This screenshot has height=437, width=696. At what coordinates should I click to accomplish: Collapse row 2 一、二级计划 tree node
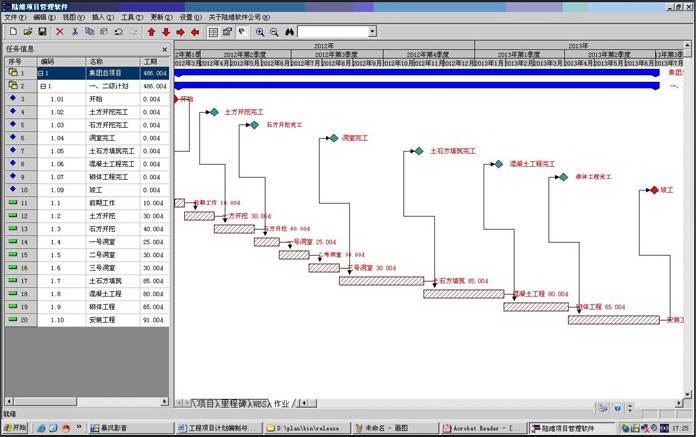pos(43,86)
